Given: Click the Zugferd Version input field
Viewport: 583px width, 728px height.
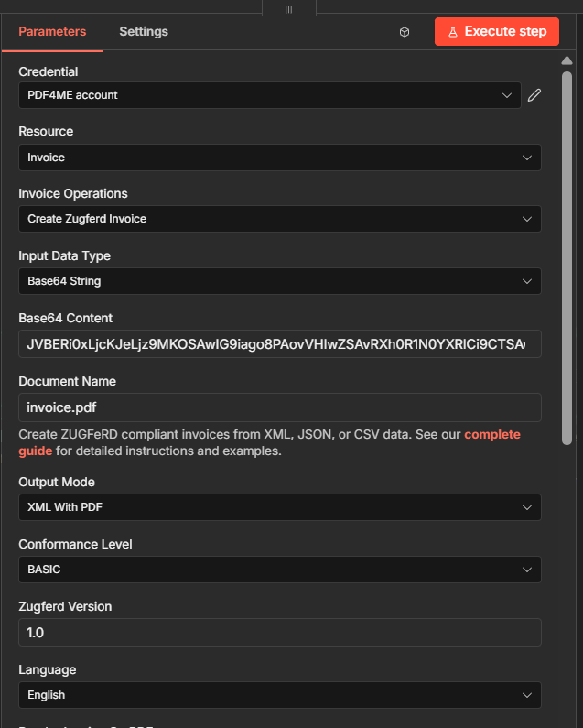Looking at the screenshot, I should [x=279, y=632].
